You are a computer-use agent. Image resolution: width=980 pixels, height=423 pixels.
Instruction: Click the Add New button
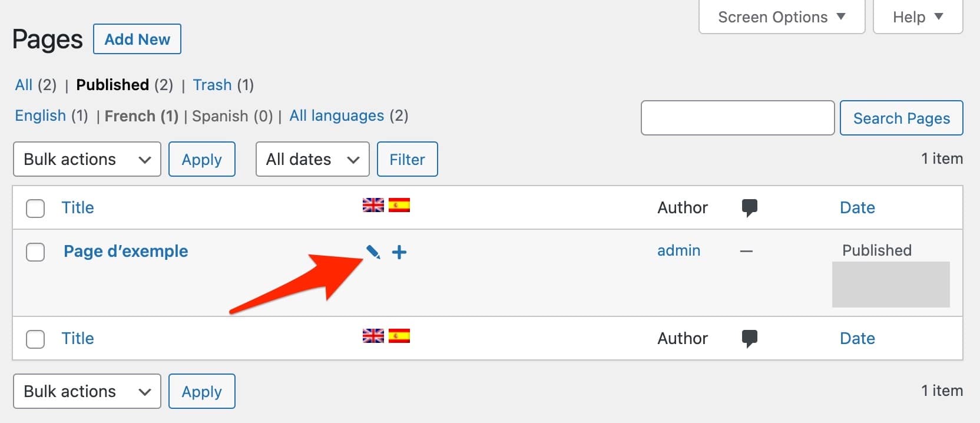point(137,39)
